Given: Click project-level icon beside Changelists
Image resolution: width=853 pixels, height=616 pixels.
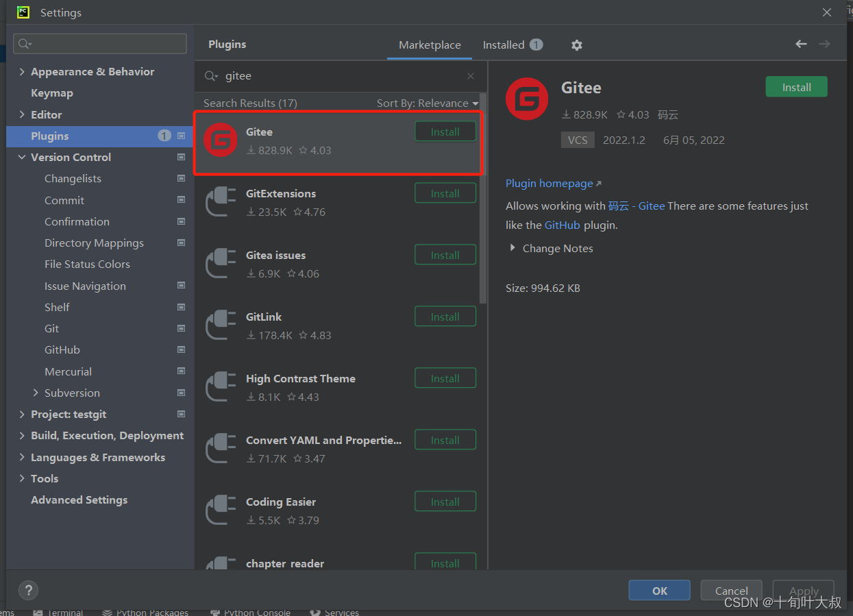Looking at the screenshot, I should [x=181, y=178].
